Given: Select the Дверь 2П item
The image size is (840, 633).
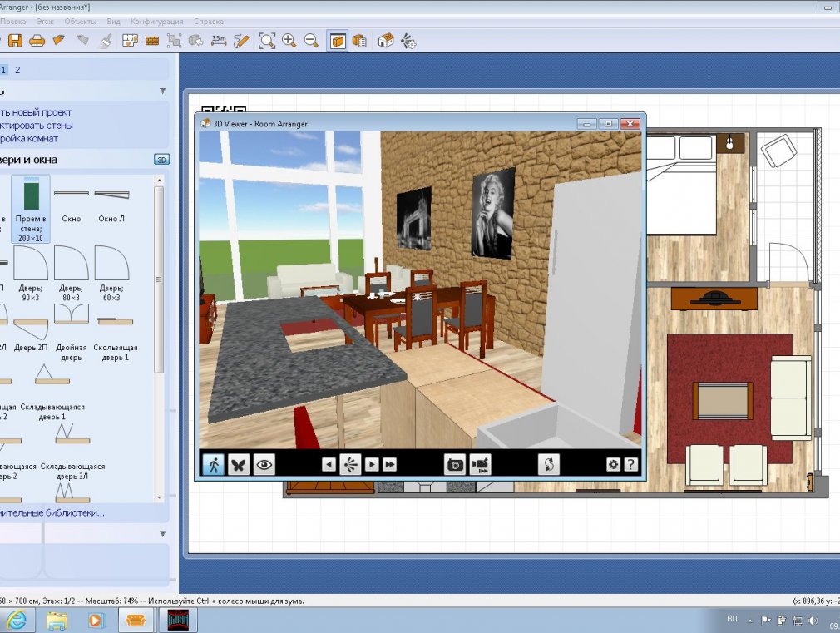Looking at the screenshot, I should (31, 334).
